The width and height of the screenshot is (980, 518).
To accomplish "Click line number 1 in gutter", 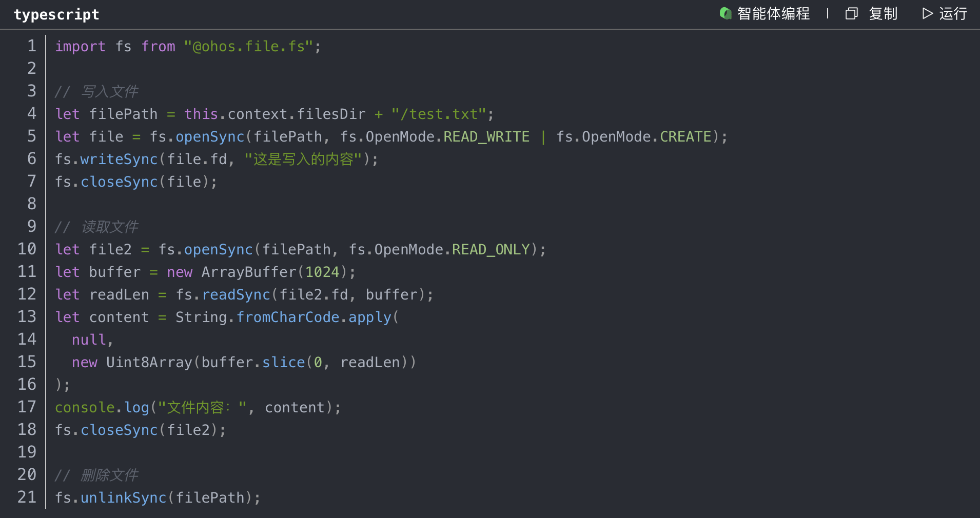I will pyautogui.click(x=32, y=46).
